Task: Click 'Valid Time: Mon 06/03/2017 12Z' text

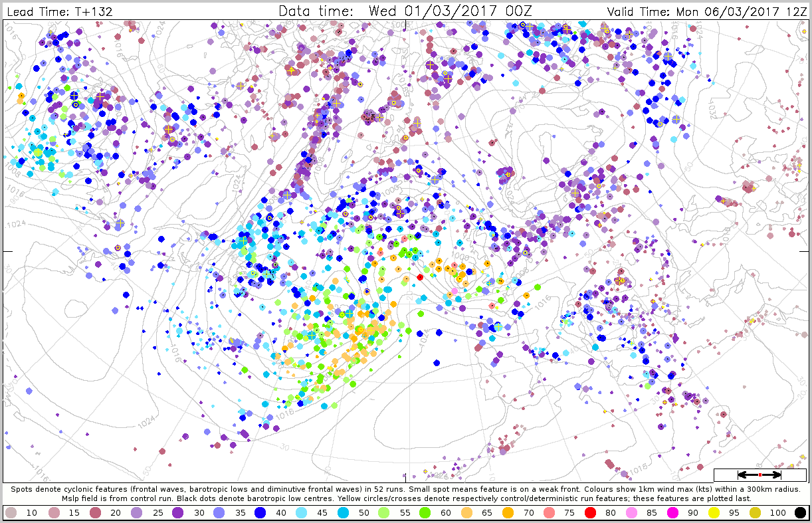Action: click(x=707, y=11)
